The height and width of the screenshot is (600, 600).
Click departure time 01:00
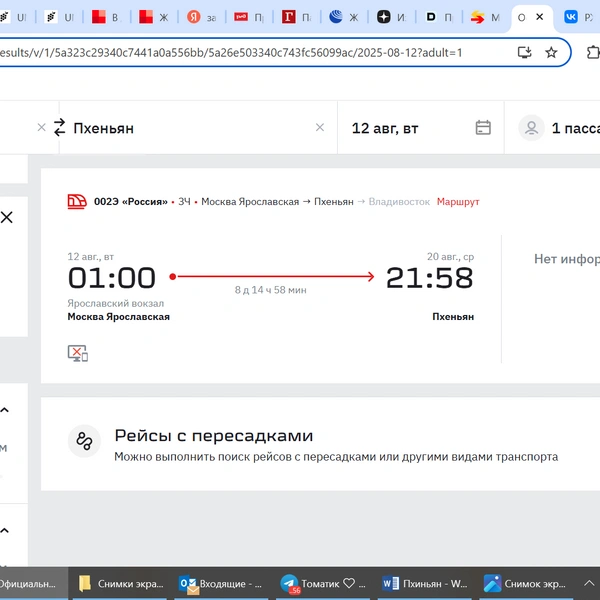112,277
